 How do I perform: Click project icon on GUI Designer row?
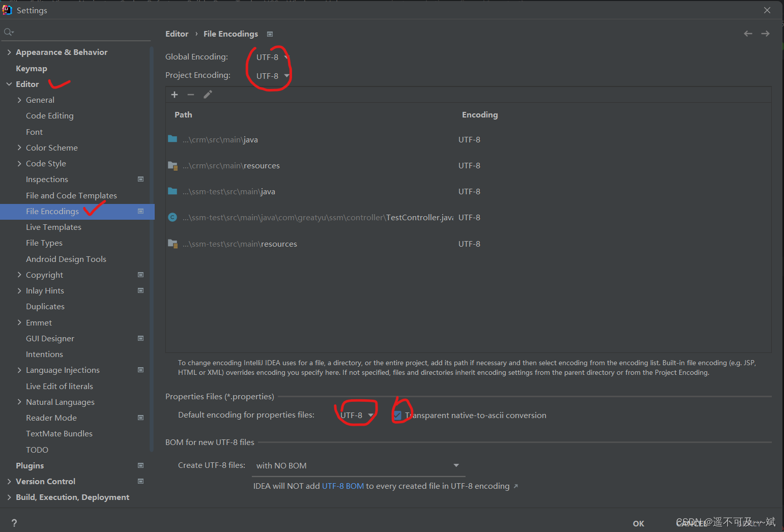[141, 338]
